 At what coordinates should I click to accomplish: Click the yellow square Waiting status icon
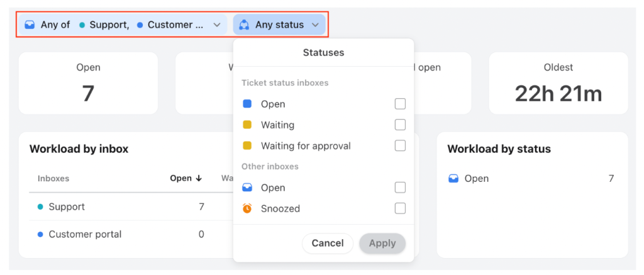(x=247, y=125)
